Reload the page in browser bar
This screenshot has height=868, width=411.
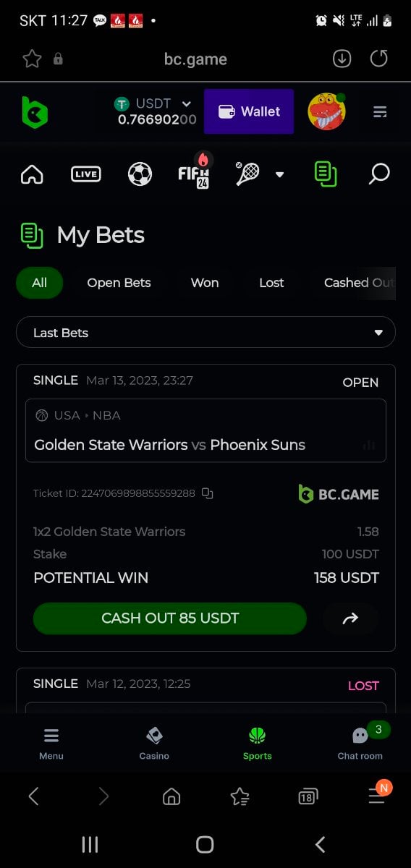tap(378, 59)
